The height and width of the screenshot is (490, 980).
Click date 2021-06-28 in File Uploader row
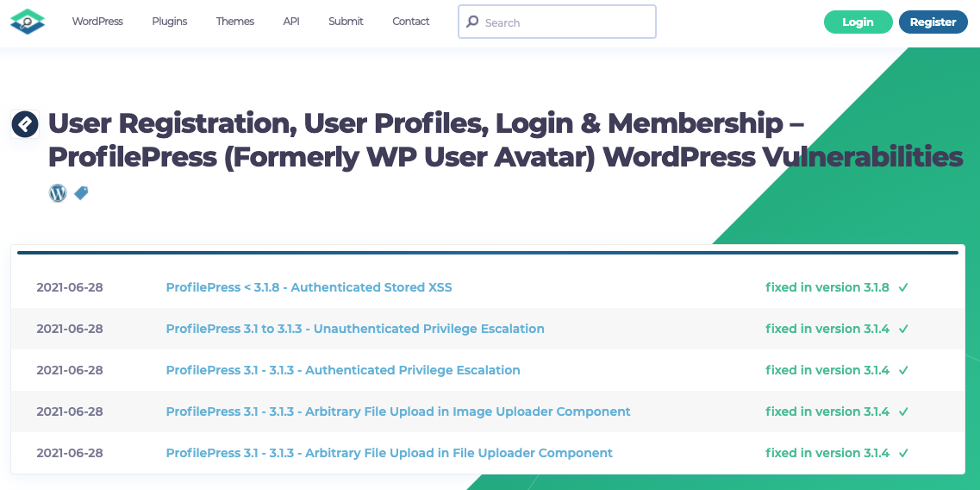tap(69, 452)
